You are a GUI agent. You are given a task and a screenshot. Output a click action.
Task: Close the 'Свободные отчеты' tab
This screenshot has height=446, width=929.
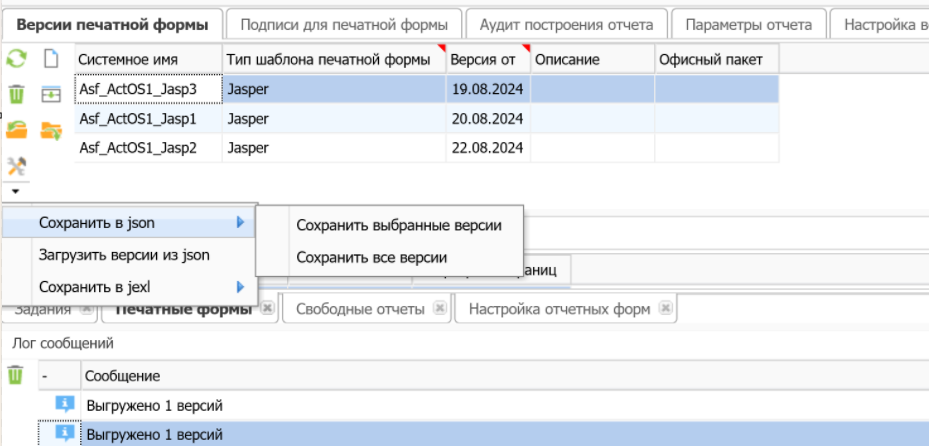point(439,310)
